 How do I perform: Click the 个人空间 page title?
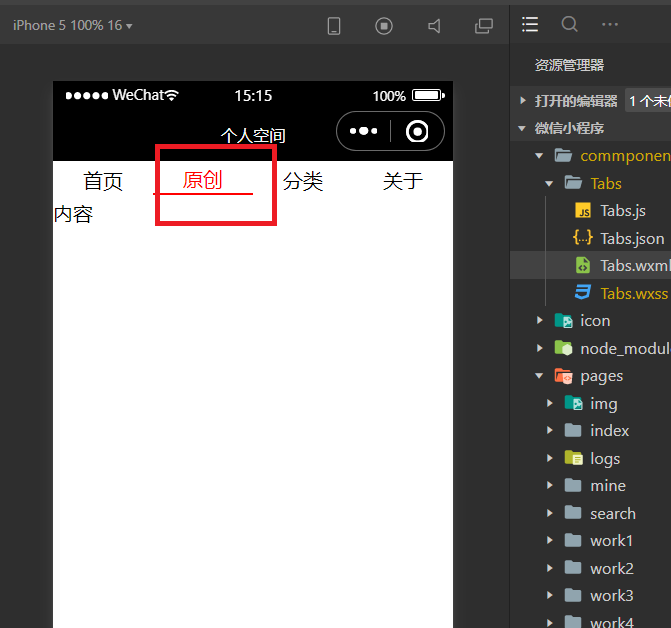pyautogui.click(x=253, y=136)
